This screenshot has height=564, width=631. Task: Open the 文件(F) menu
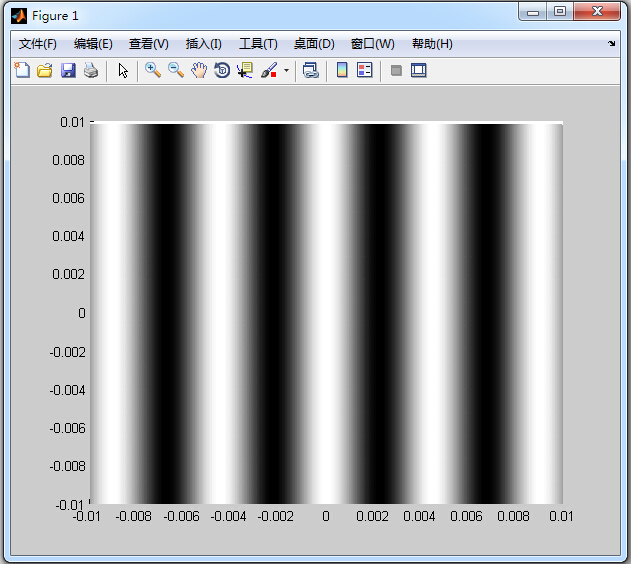[x=37, y=44]
